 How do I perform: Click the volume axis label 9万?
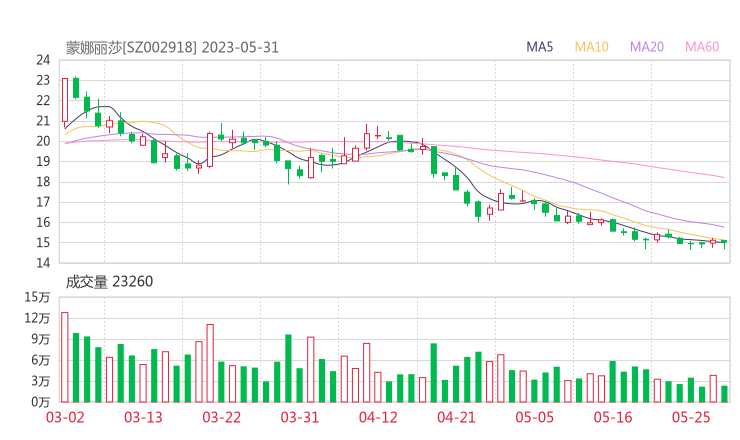coord(41,339)
